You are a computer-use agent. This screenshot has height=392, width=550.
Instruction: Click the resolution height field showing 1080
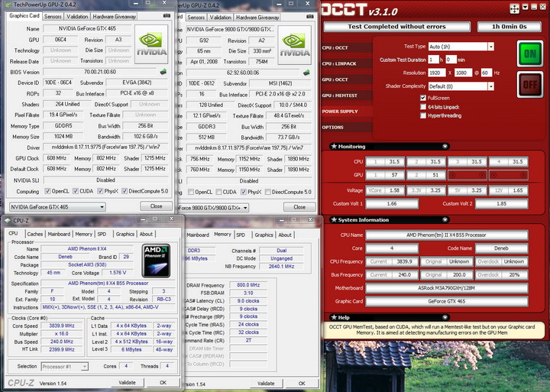coord(463,73)
